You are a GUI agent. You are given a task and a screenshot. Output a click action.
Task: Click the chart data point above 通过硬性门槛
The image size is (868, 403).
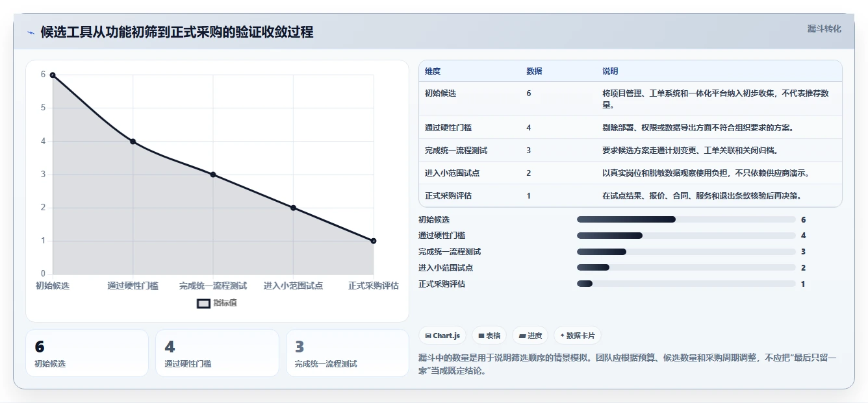[x=133, y=141]
